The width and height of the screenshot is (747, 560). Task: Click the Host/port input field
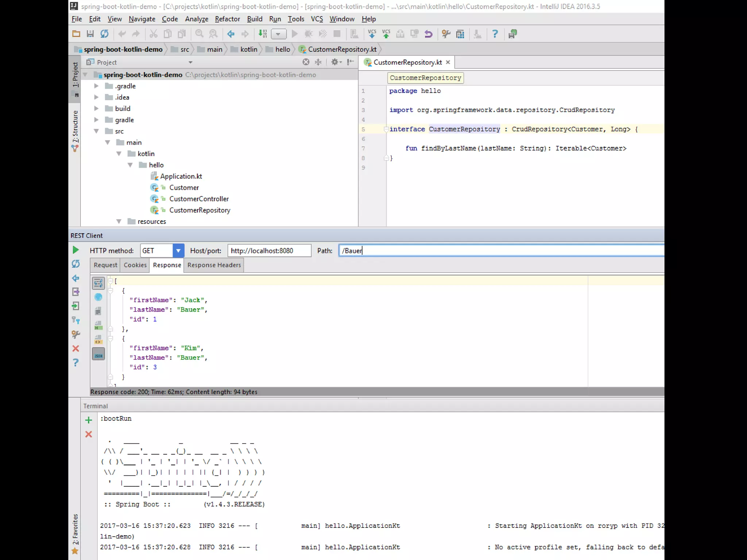pyautogui.click(x=269, y=251)
